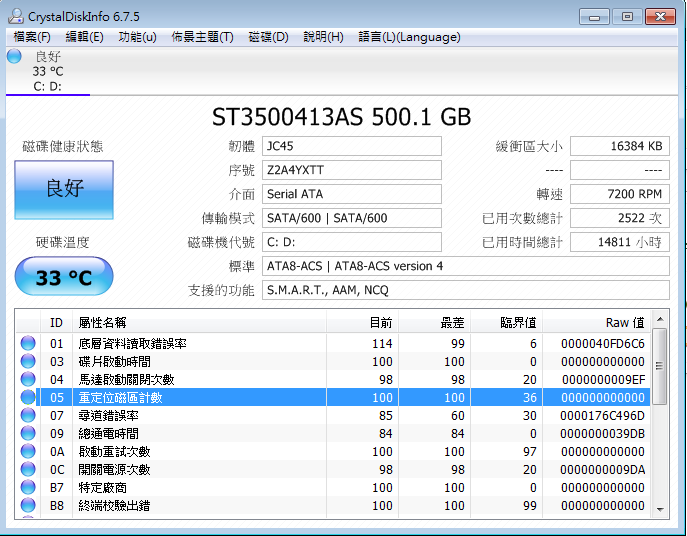The image size is (687, 536).
Task: Click the 已用次數總計 field 2522 次
Action: [x=620, y=218]
